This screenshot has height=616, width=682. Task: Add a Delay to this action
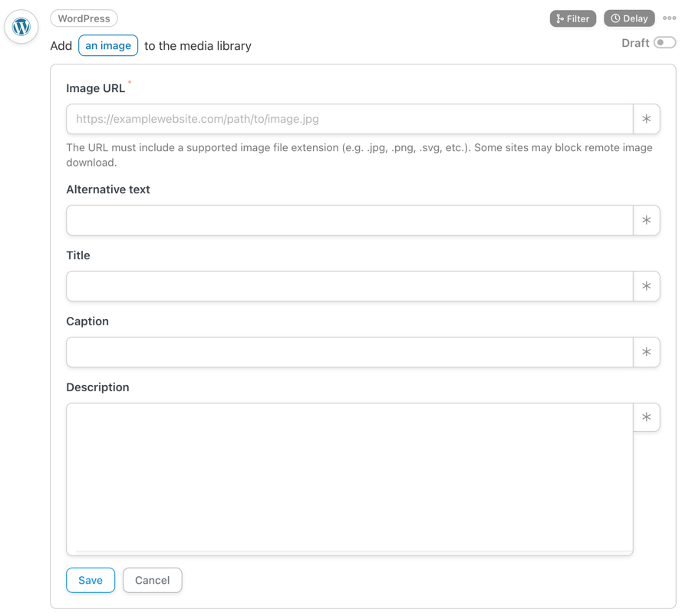pyautogui.click(x=629, y=18)
